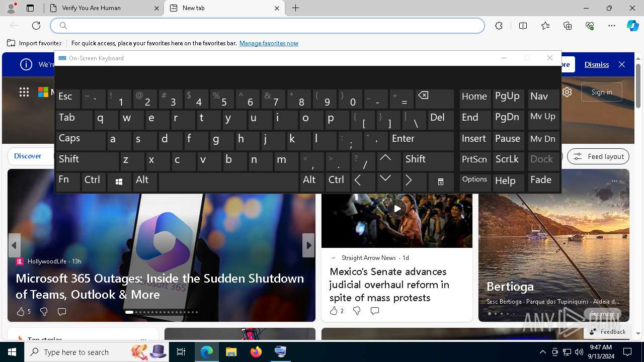Open comments on Mexico's Senate article

pos(375,311)
